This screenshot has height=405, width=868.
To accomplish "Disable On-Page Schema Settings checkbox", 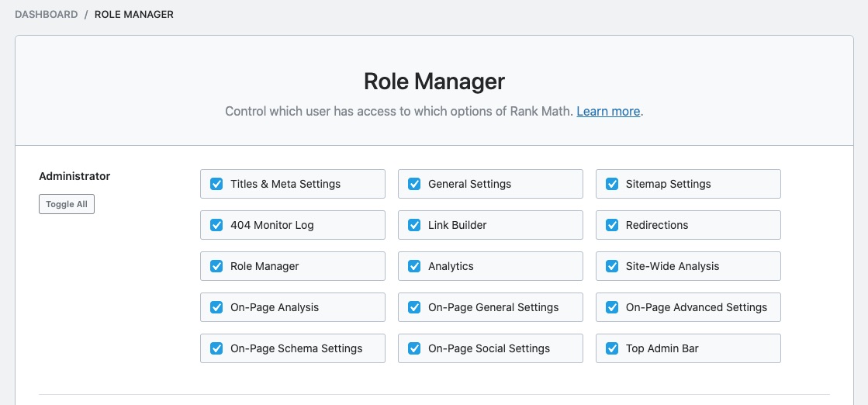I will click(216, 348).
